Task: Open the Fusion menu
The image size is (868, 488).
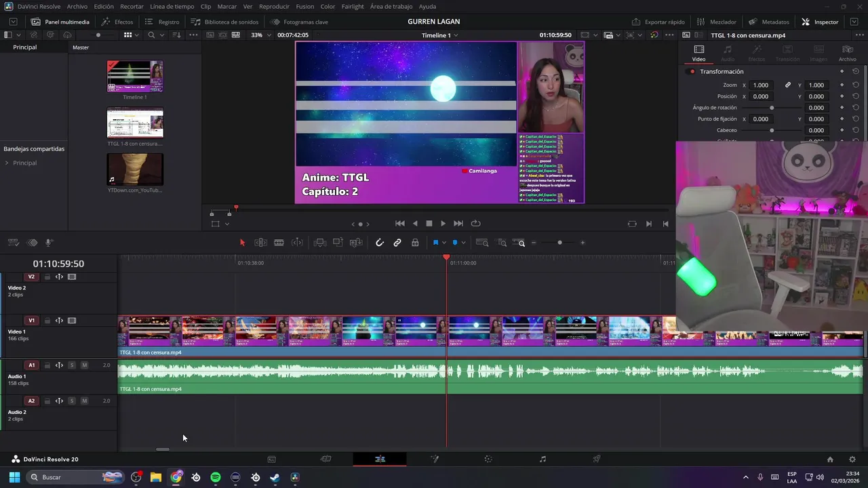Action: 305,6
